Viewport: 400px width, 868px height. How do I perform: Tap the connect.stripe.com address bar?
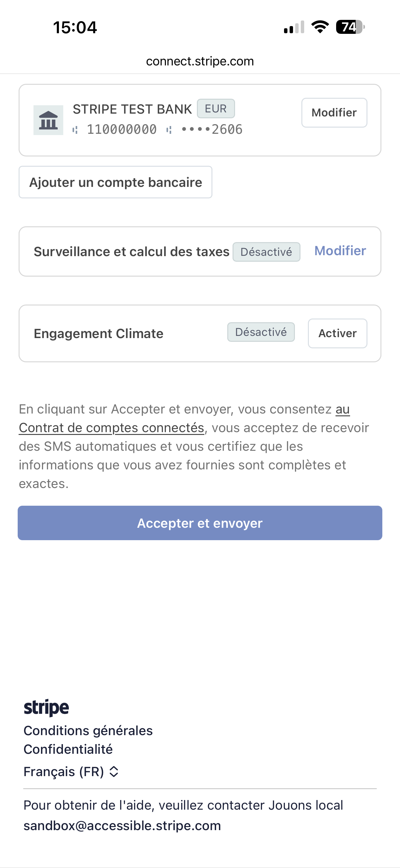pos(200,61)
